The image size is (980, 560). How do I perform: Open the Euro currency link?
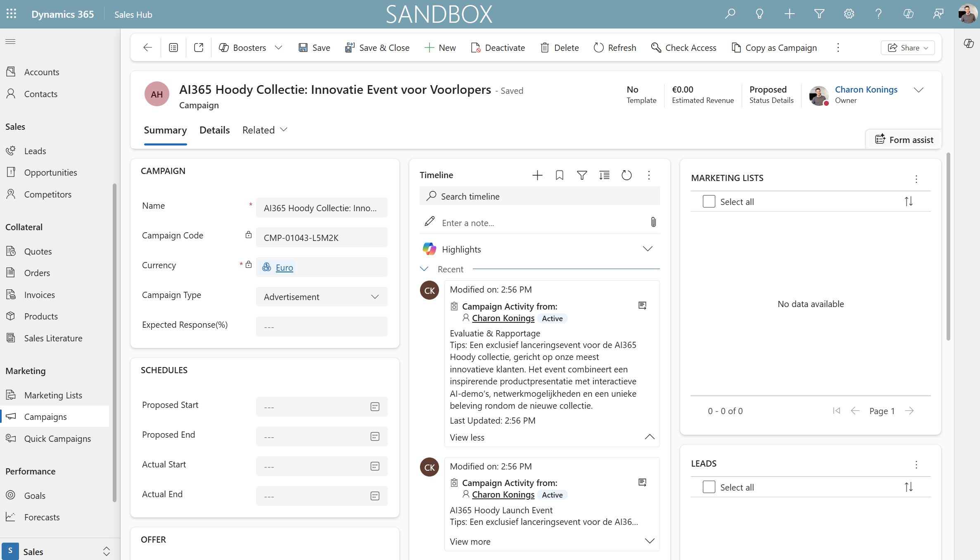coord(284,267)
